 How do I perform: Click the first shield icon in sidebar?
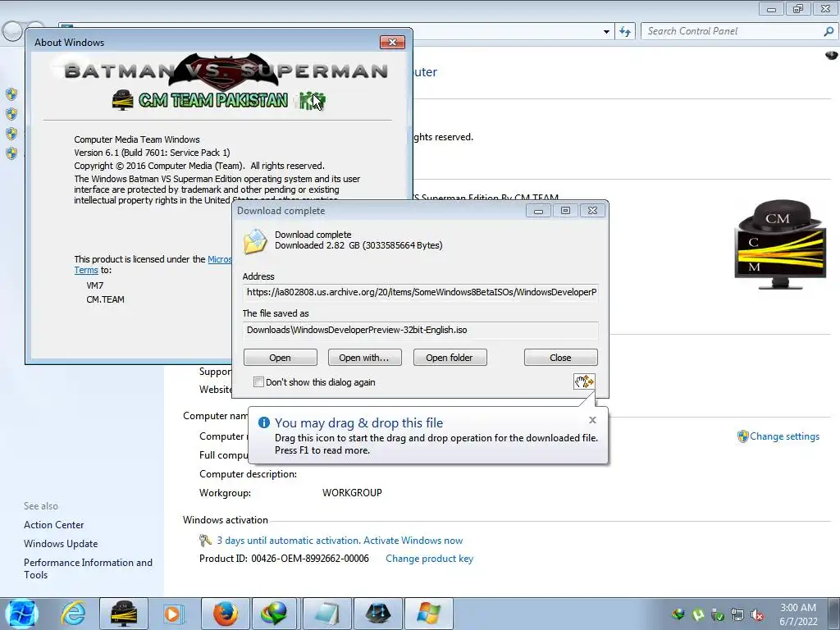click(11, 95)
